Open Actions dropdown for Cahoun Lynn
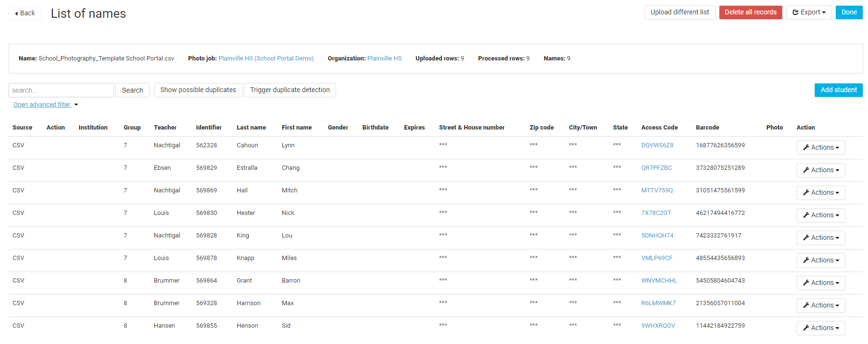The image size is (868, 344). point(821,148)
